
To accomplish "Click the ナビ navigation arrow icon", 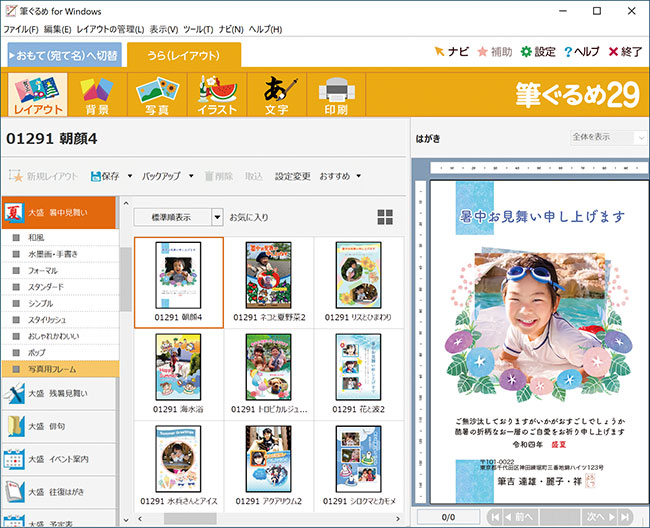I will (439, 51).
